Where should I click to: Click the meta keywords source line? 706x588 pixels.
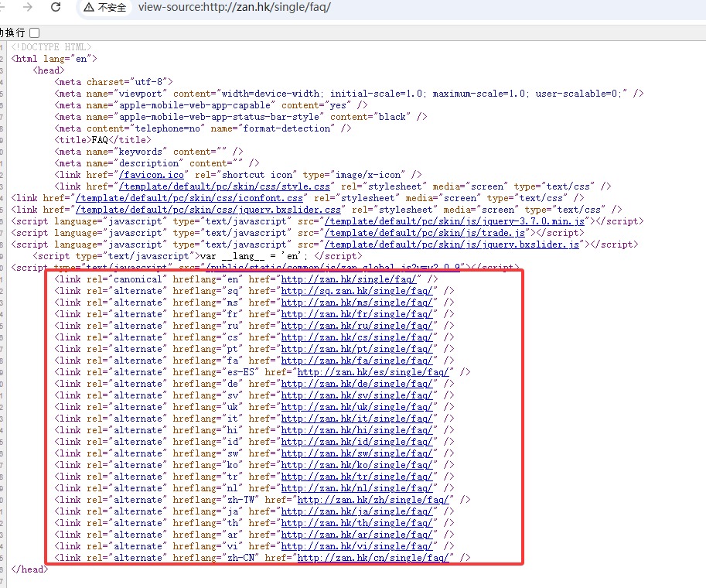148,152
